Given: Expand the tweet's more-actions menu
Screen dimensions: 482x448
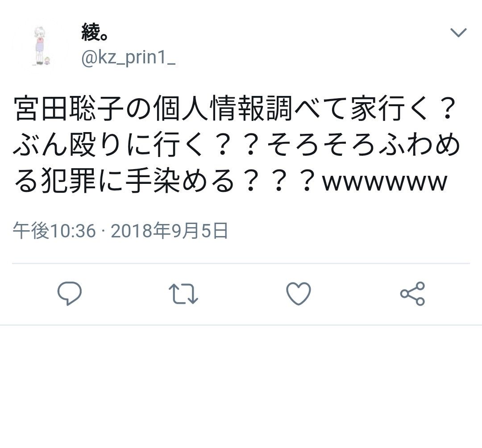Looking at the screenshot, I should tap(458, 33).
